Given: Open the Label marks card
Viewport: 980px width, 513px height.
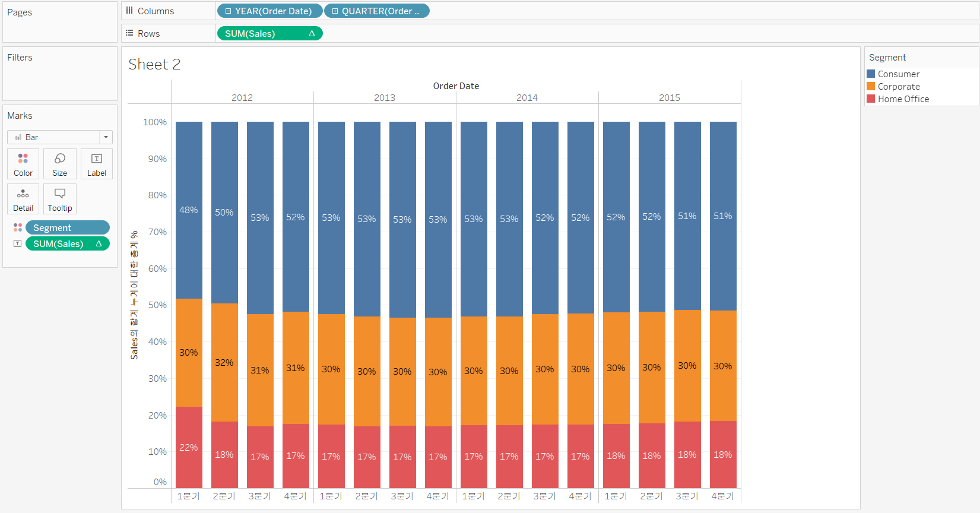Looking at the screenshot, I should [97, 164].
